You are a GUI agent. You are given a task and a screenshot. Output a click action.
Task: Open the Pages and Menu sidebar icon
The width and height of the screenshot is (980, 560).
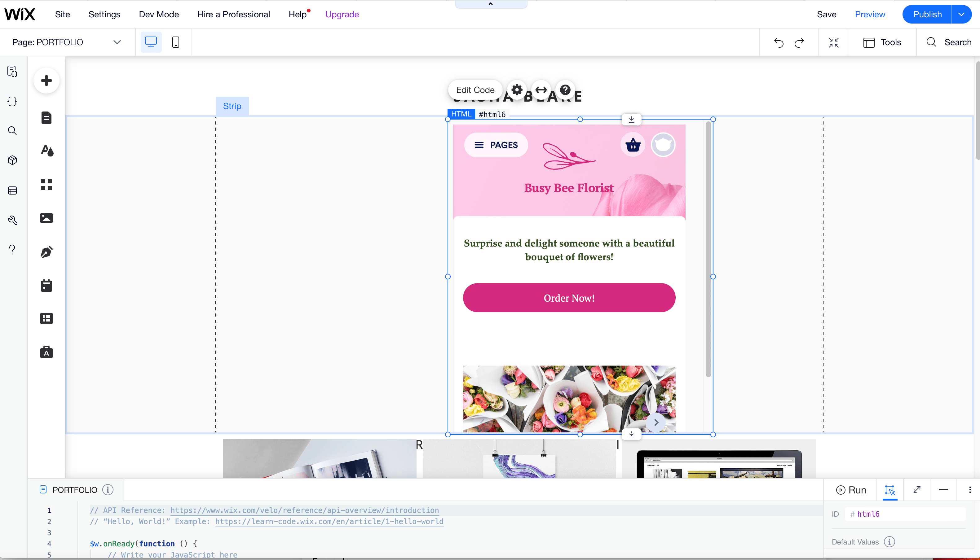46,117
